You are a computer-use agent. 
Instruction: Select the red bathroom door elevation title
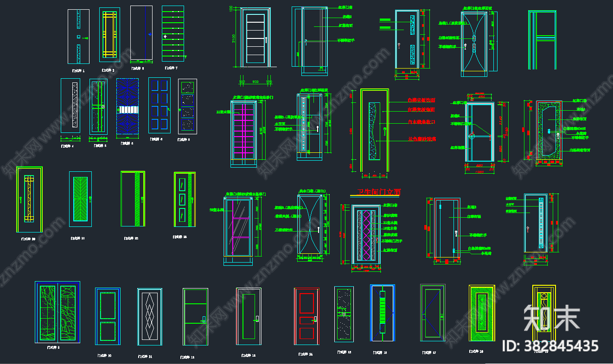(379, 192)
